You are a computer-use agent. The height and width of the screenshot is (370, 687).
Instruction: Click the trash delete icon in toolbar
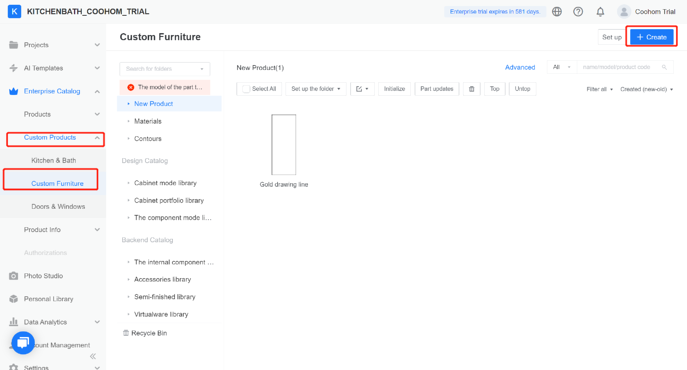coord(471,89)
